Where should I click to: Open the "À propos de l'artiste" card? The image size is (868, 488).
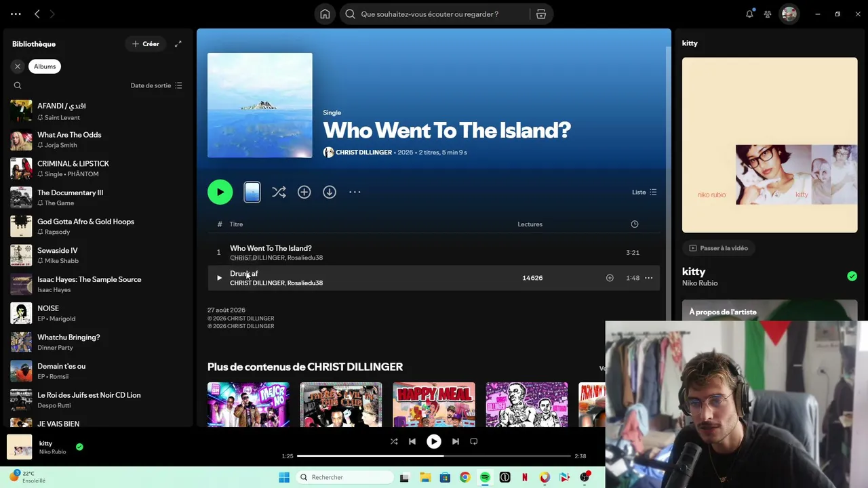click(770, 310)
